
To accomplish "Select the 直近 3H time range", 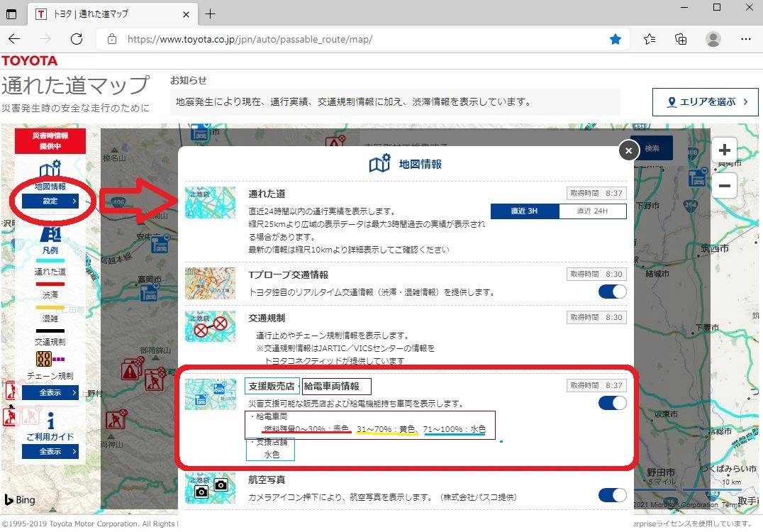I will 525,211.
